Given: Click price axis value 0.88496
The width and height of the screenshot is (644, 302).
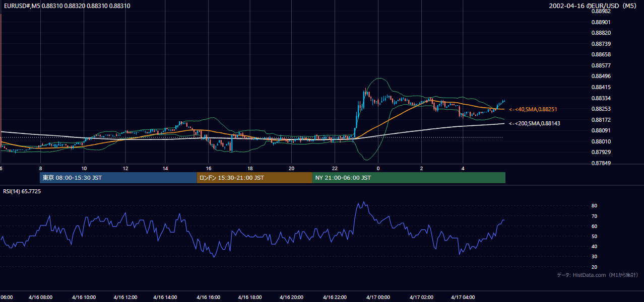Looking at the screenshot, I should (600, 77).
